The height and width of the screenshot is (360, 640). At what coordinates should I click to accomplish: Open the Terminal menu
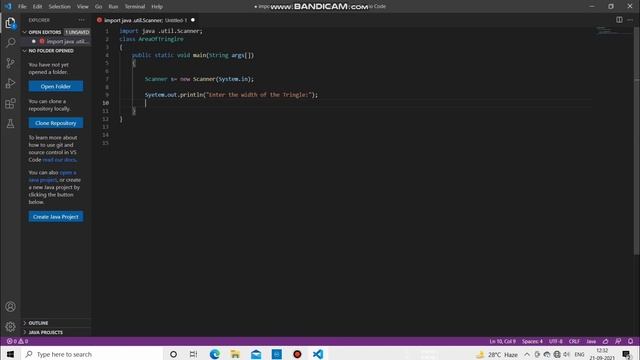pyautogui.click(x=135, y=7)
